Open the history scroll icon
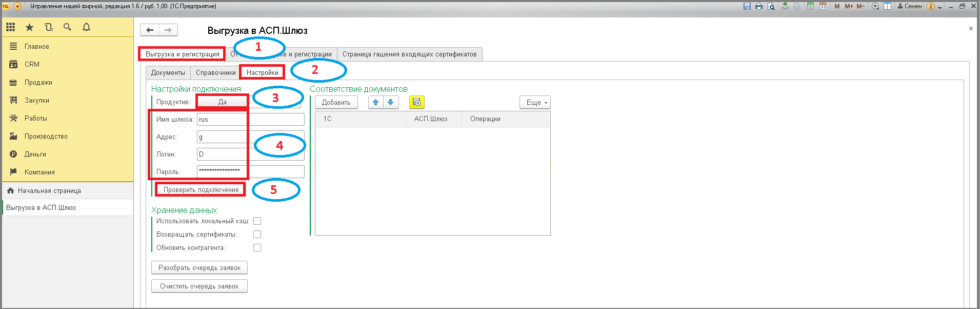This screenshot has height=309, width=980. 48,27
